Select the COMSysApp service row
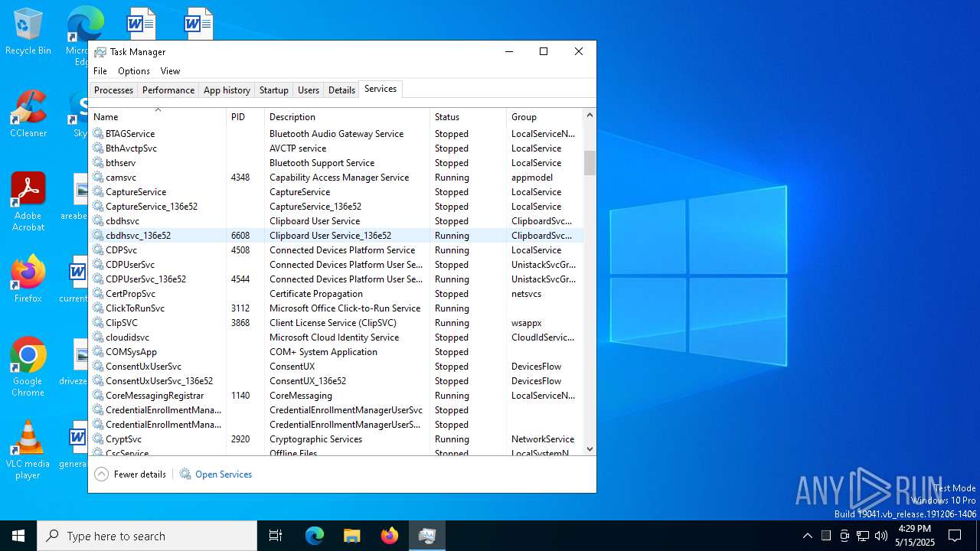Viewport: 980px width, 551px height. 336,351
